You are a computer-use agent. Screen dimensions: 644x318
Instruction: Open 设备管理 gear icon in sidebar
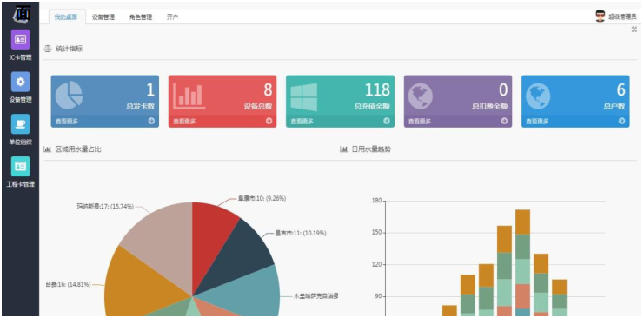pos(20,82)
